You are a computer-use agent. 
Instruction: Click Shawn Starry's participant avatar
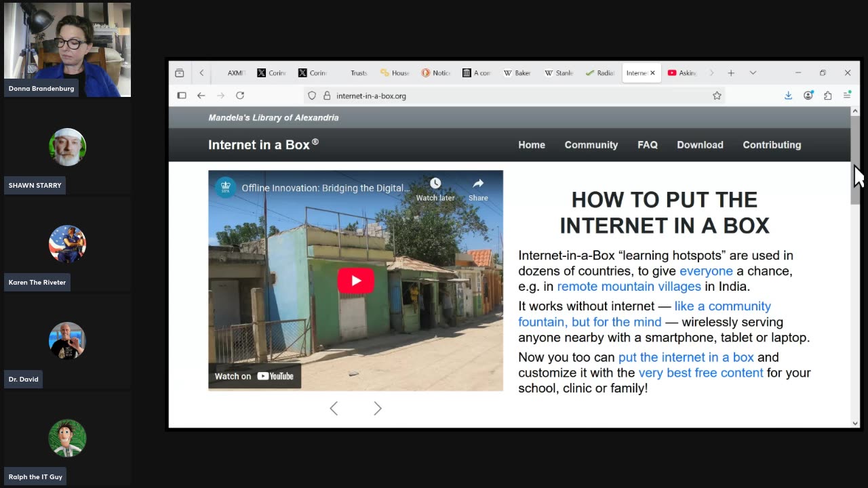tap(67, 147)
